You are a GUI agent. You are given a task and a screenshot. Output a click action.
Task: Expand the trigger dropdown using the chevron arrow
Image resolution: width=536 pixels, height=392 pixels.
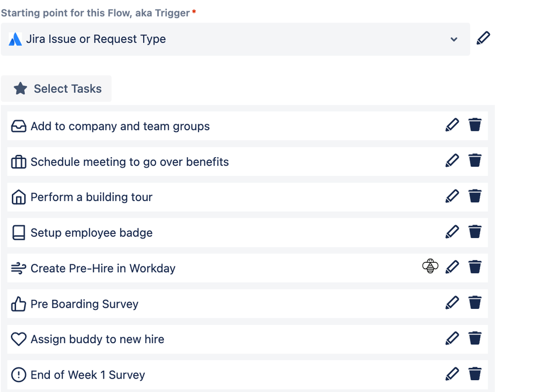pos(454,39)
